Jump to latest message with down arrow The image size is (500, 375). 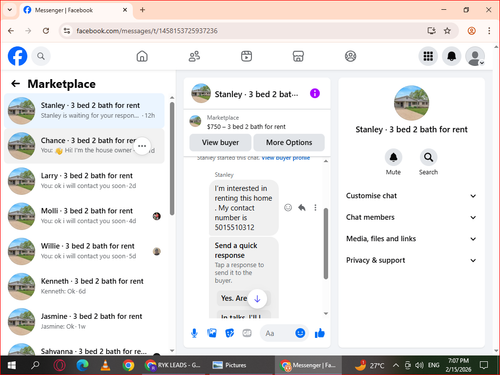coord(257,299)
